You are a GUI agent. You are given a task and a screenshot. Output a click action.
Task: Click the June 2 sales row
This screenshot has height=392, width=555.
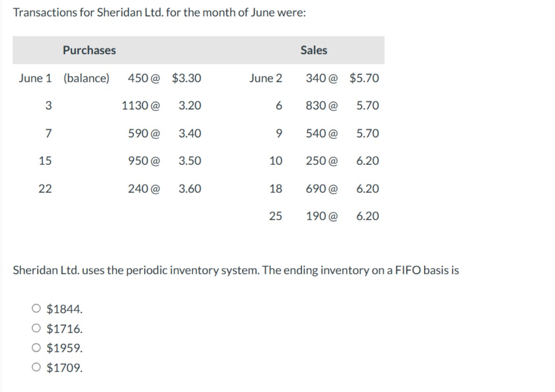tap(266, 78)
